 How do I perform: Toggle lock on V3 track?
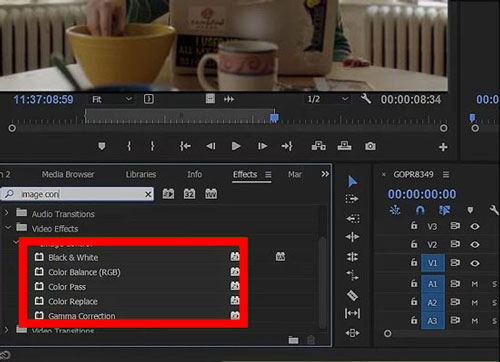pos(414,226)
